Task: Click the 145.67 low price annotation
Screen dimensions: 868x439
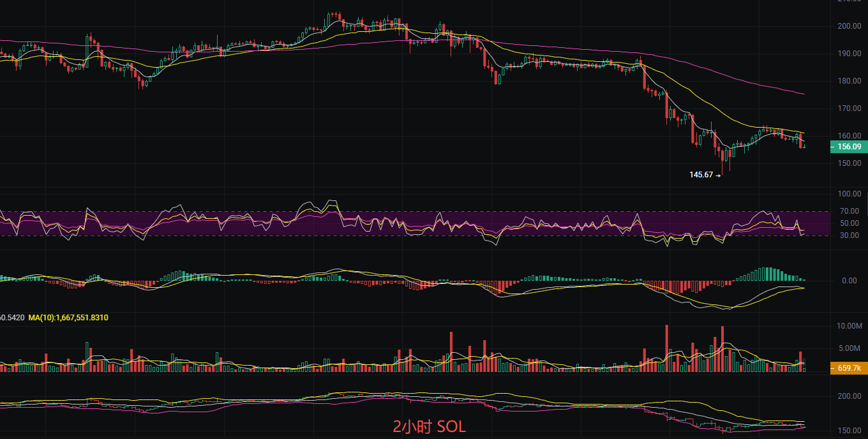Action: 701,175
